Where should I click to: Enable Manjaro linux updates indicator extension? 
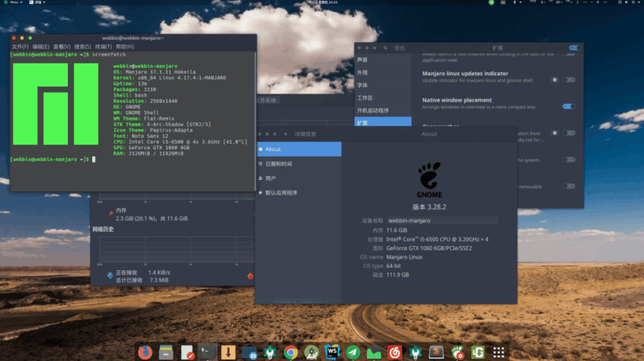pyautogui.click(x=569, y=80)
